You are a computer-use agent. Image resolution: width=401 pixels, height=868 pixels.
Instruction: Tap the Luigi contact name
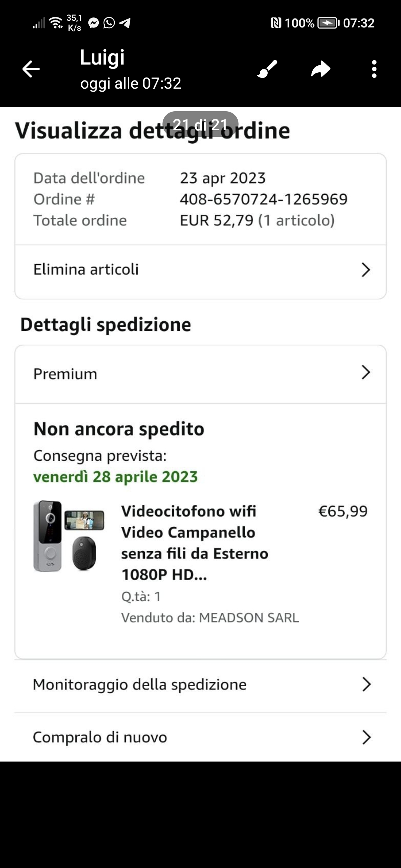[x=102, y=58]
